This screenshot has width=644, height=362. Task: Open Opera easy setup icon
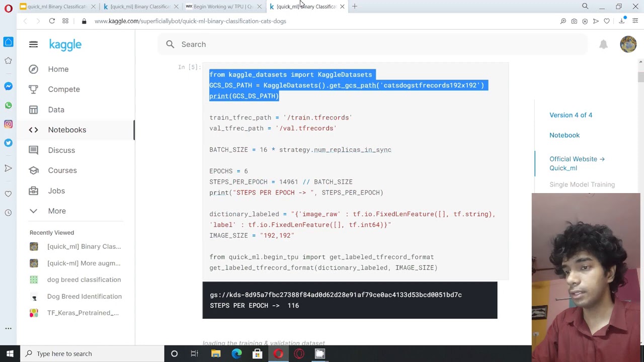[635, 21]
